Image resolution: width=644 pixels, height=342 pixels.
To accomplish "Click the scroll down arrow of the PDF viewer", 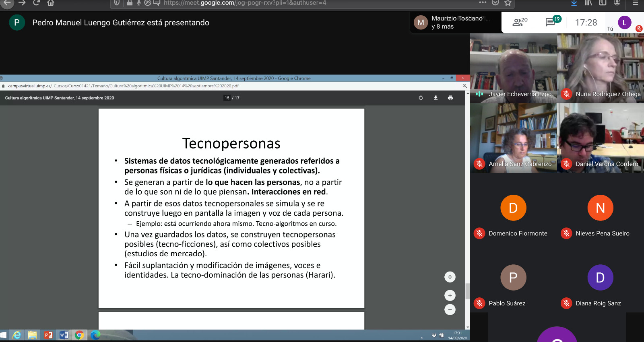I will pos(467,327).
